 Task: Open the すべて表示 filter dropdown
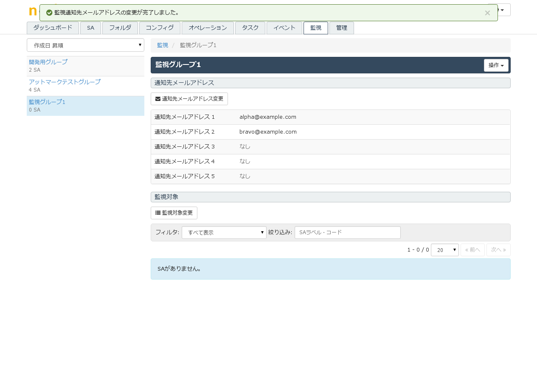224,232
